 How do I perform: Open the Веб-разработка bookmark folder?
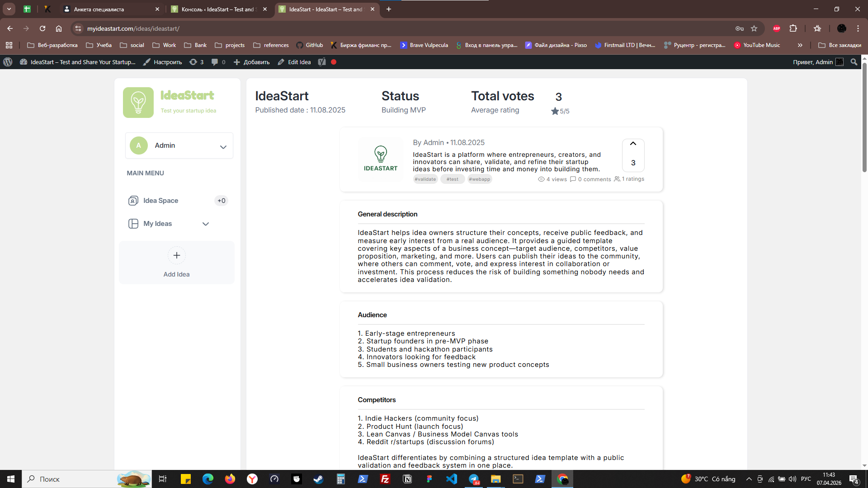52,45
